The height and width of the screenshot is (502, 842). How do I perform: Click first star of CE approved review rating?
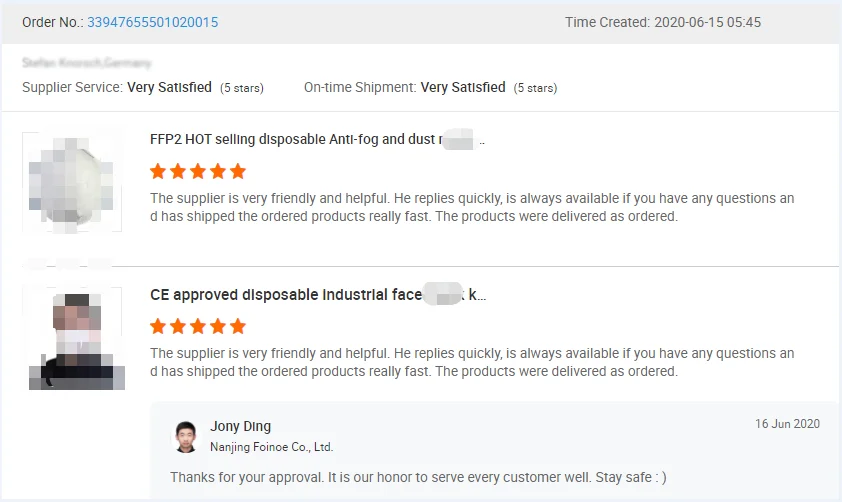pos(158,326)
